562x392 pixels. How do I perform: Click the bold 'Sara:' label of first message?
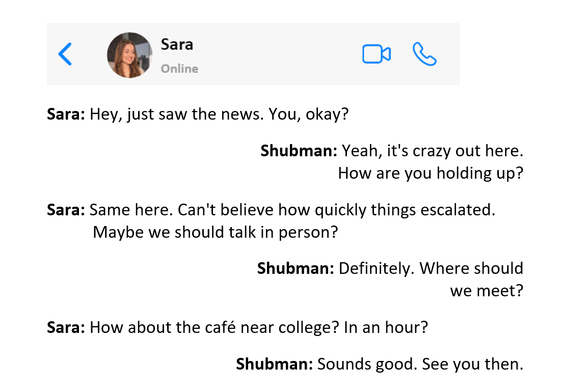(x=66, y=115)
